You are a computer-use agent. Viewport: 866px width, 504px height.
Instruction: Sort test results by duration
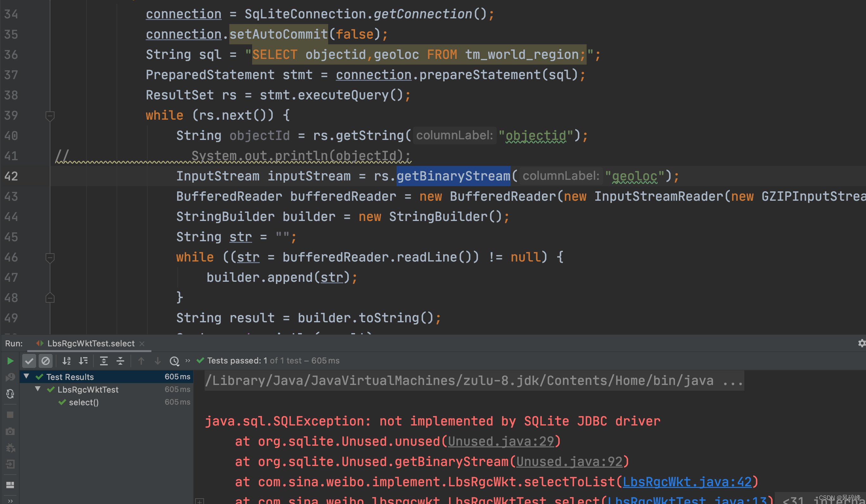(83, 361)
